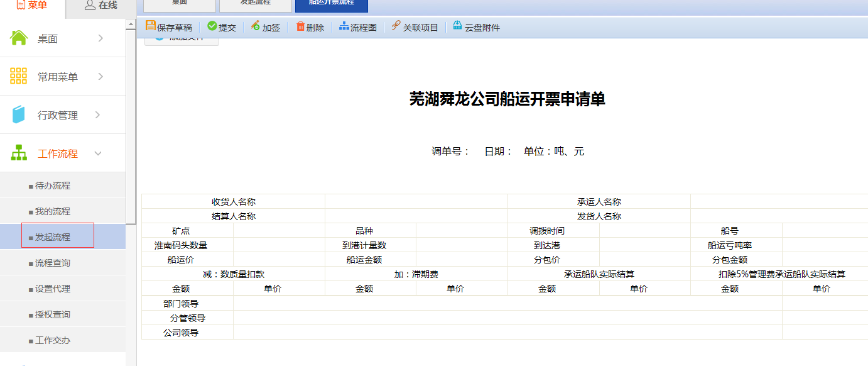
Task: Click the sidebar vertical scrollbar thumb
Action: pyautogui.click(x=131, y=126)
